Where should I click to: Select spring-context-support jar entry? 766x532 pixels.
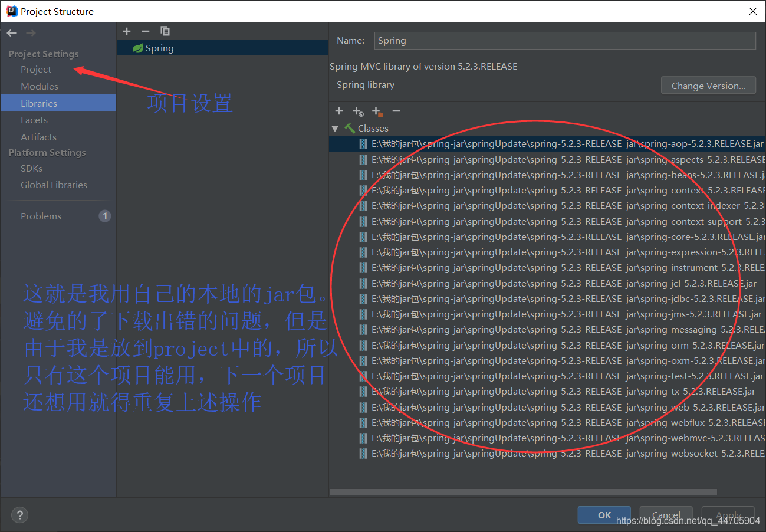[547, 221]
